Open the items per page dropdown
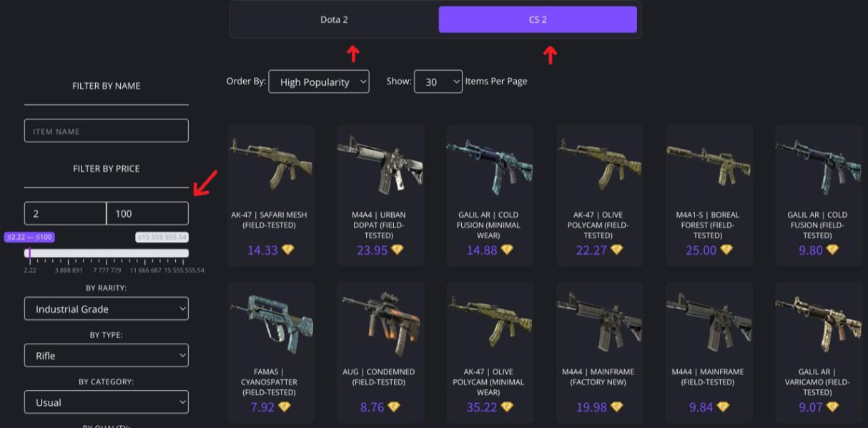 pyautogui.click(x=438, y=82)
